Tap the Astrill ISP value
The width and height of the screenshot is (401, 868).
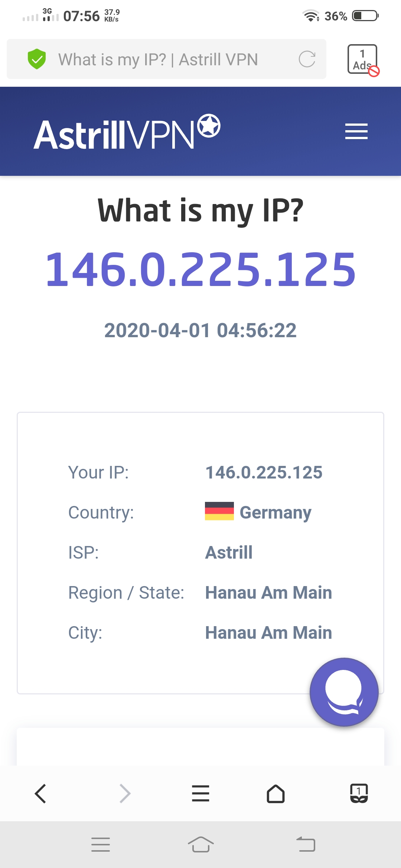tap(229, 552)
